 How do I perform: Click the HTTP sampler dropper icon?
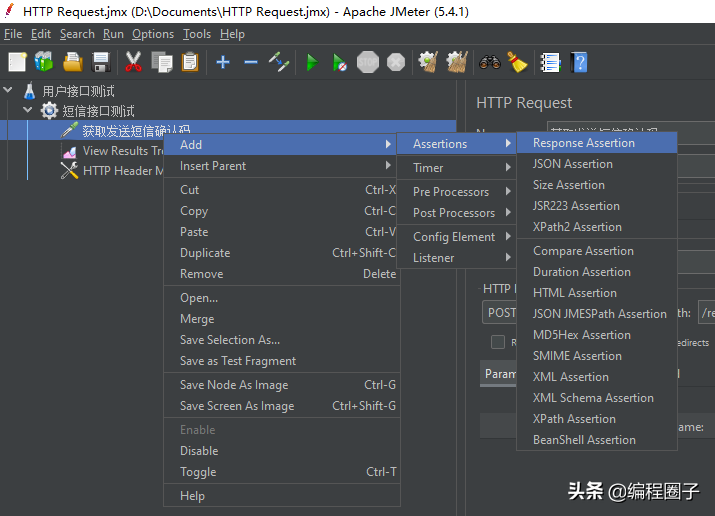69,130
